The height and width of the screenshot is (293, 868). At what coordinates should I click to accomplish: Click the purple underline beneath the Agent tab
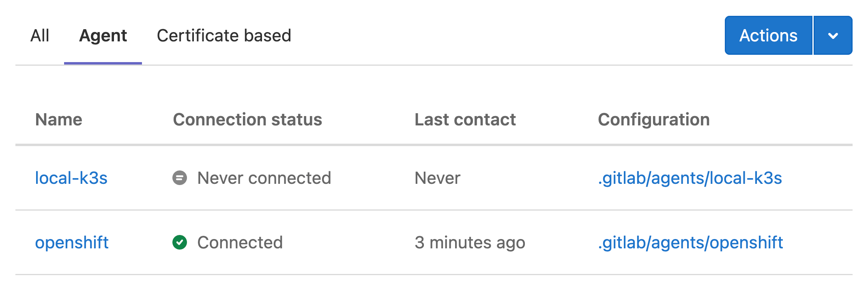pos(103,63)
